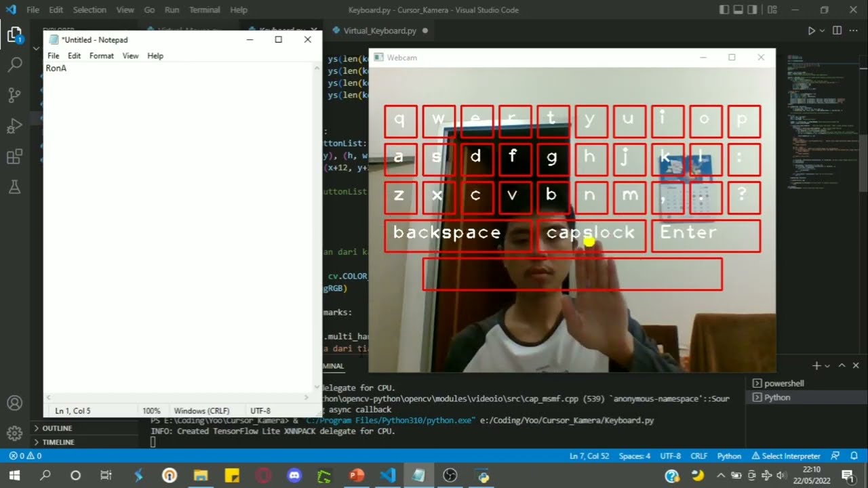Viewport: 868px width, 488px height.
Task: Select the Python terminal entry
Action: [x=777, y=398]
